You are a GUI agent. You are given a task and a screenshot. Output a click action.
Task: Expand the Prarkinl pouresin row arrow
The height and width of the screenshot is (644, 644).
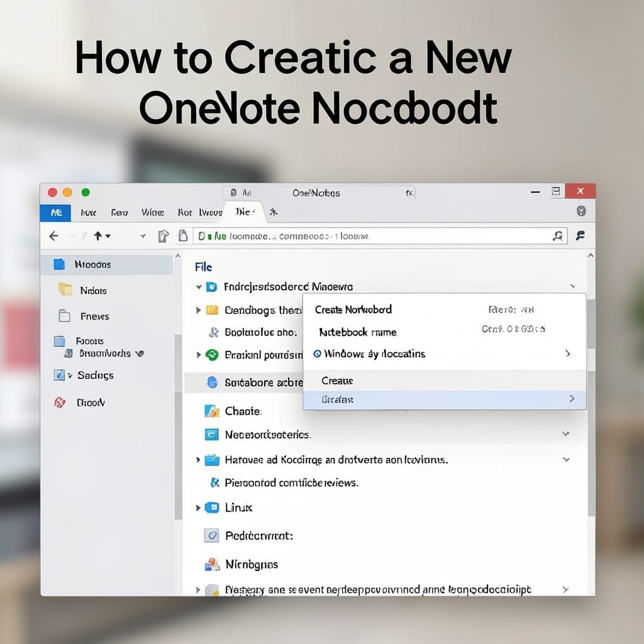point(198,355)
